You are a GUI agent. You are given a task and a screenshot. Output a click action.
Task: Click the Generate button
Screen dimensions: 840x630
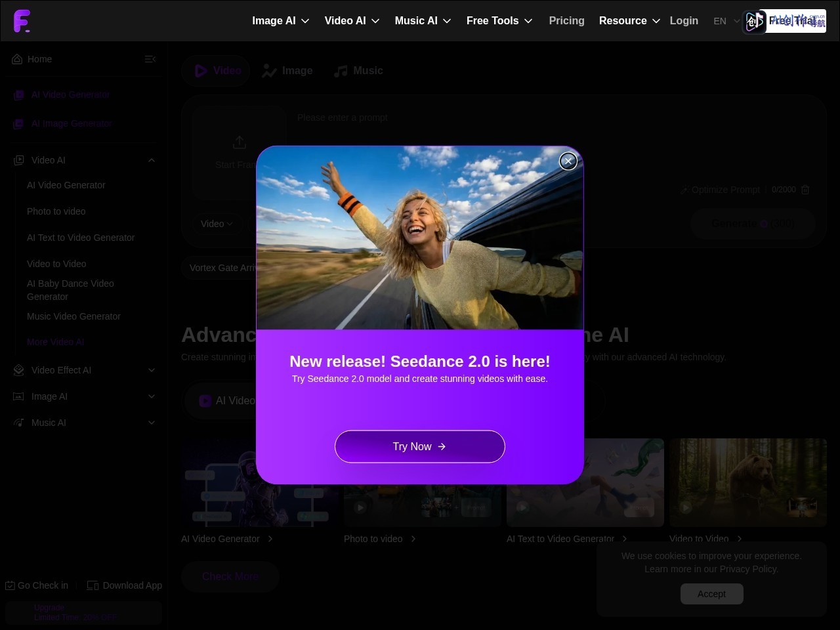pyautogui.click(x=753, y=224)
